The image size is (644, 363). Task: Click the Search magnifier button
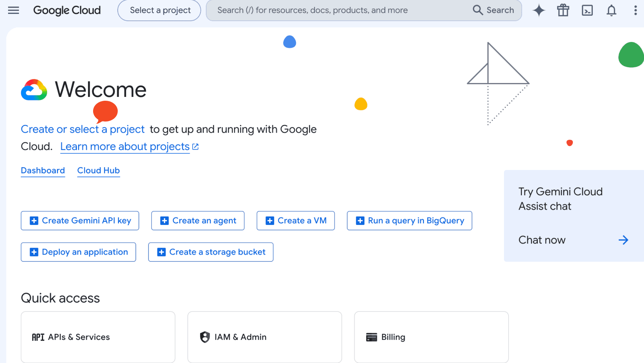point(493,10)
